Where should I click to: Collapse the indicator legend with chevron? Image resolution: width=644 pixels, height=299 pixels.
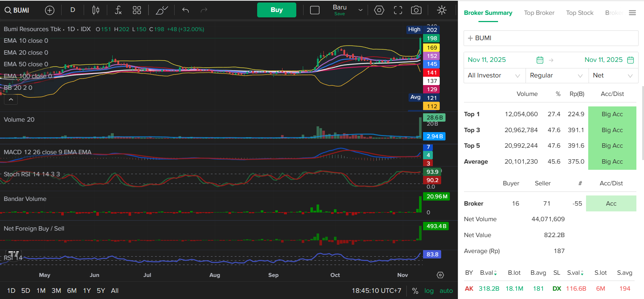[11, 99]
